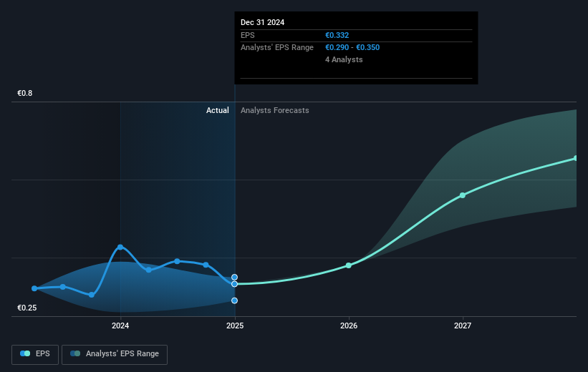Click the lower analyst range marker at 2025
The height and width of the screenshot is (372, 588).
[x=234, y=300]
